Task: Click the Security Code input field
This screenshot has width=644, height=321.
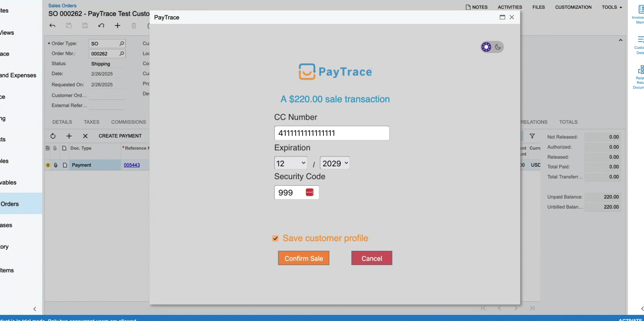Action: (296, 192)
